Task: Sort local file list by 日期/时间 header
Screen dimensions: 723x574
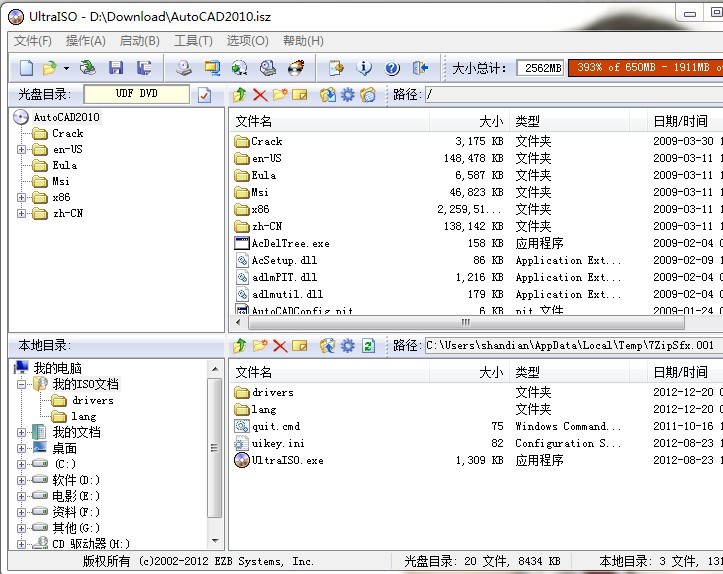Action: click(684, 372)
